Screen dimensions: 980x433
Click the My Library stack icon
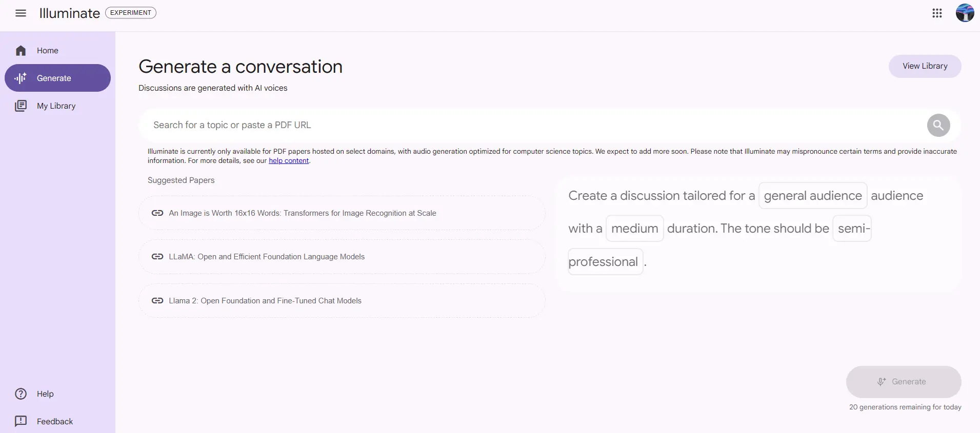[x=21, y=106]
